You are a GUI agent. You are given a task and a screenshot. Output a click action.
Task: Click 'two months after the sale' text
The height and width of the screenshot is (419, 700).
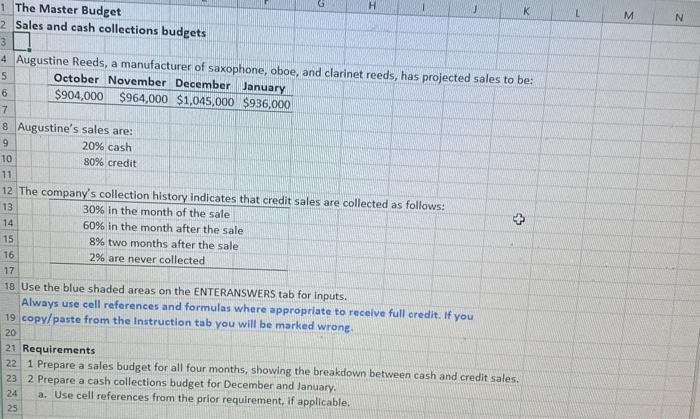click(x=173, y=245)
